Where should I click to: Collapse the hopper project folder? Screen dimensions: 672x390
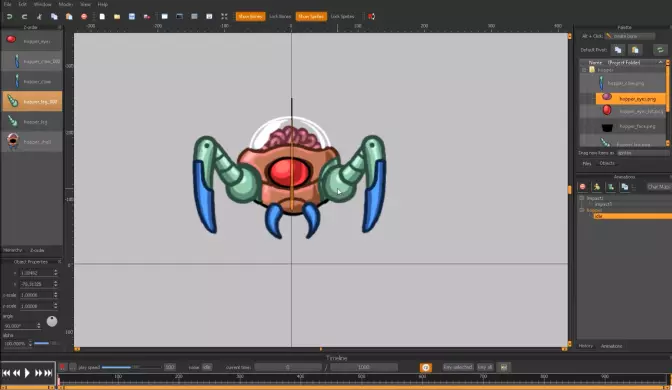[x=584, y=70]
